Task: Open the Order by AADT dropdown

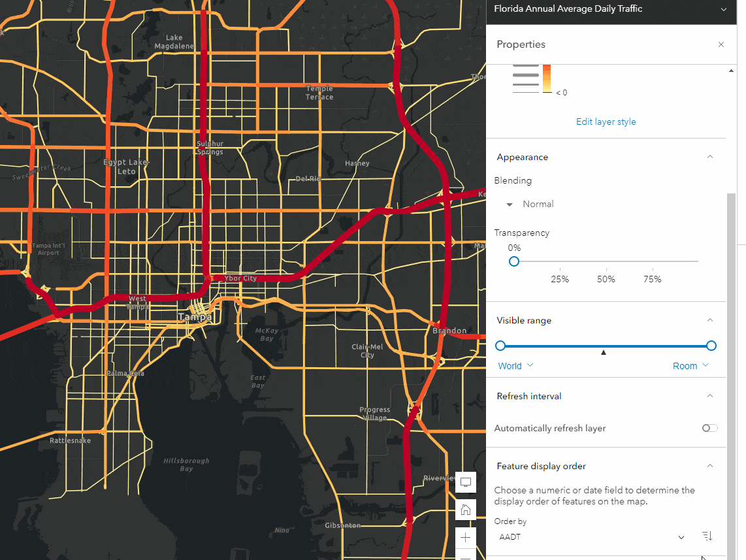Action: coord(591,537)
